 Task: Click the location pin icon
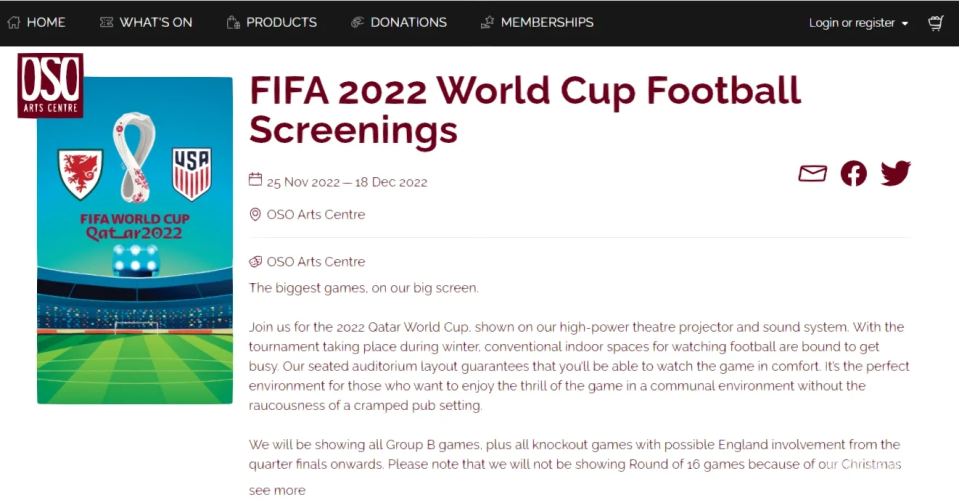[256, 215]
